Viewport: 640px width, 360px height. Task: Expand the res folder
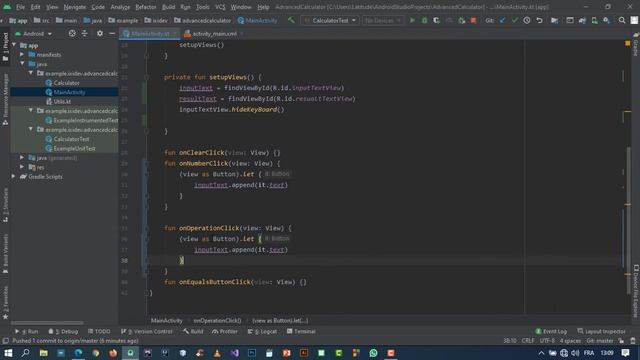pos(22,167)
